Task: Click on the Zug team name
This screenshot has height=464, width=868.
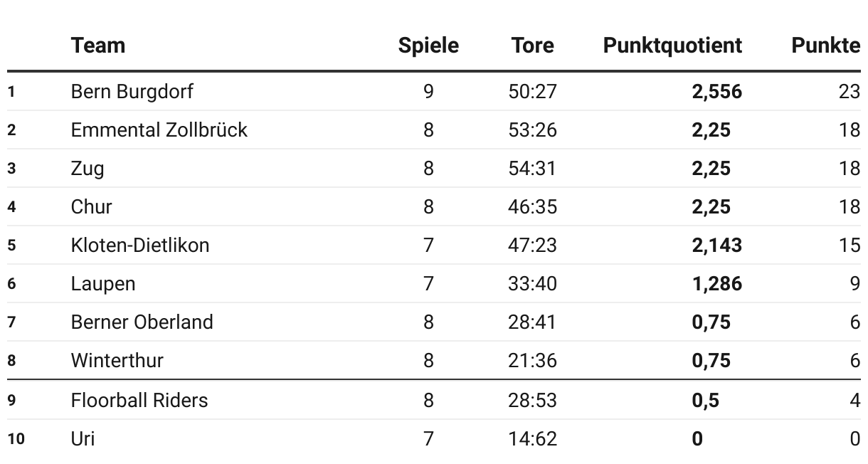Action: 88,169
